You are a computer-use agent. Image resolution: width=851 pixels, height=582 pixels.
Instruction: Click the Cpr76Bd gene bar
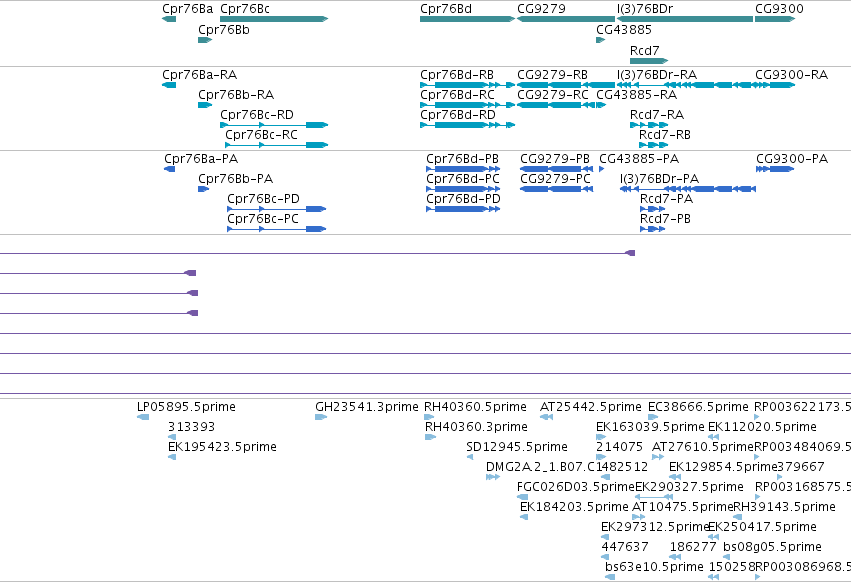(467, 19)
